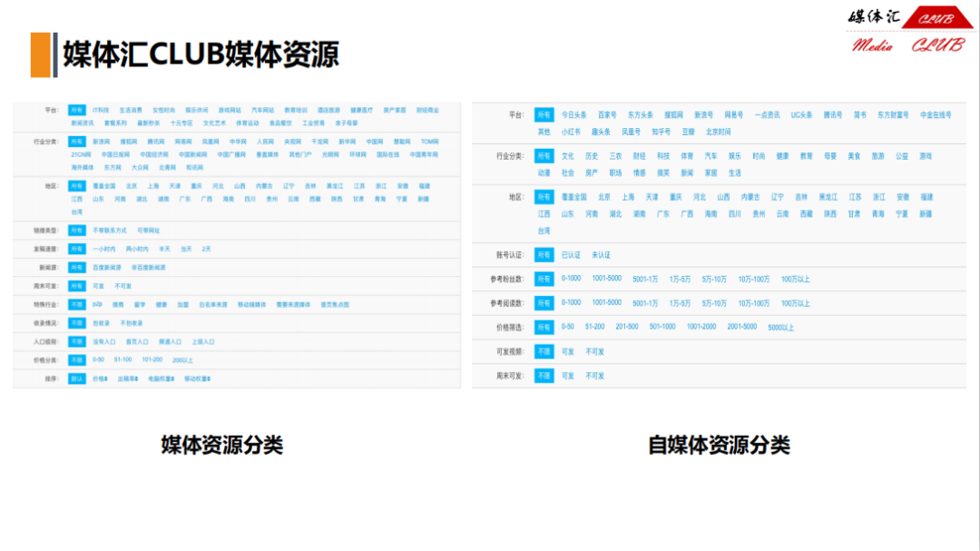The width and height of the screenshot is (980, 551).
Task: Select 所有 in the 新闻源 row
Action: click(x=77, y=268)
